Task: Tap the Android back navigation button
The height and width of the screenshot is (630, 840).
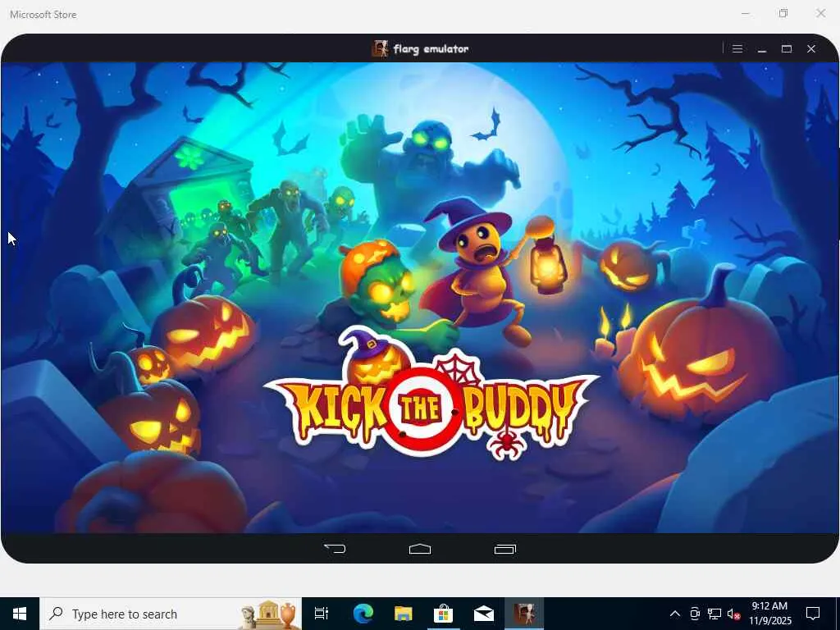Action: 335,548
